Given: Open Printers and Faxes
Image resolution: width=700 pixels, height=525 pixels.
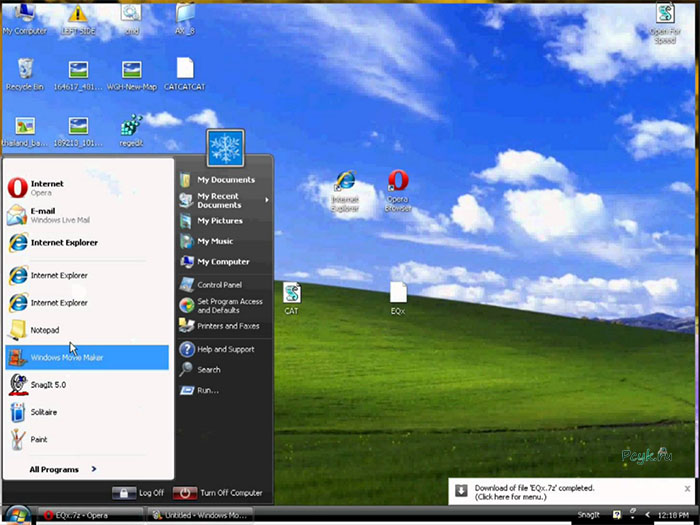Looking at the screenshot, I should [x=225, y=326].
